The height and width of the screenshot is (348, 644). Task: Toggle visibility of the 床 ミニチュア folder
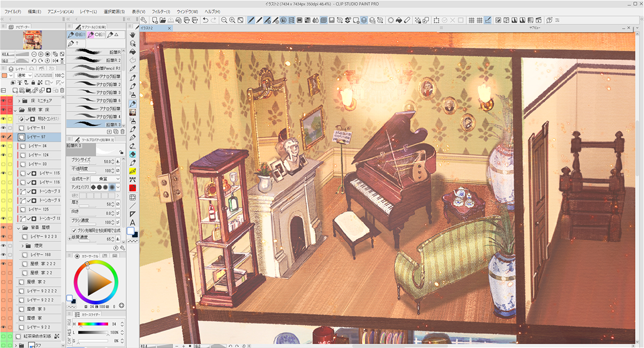[4, 101]
